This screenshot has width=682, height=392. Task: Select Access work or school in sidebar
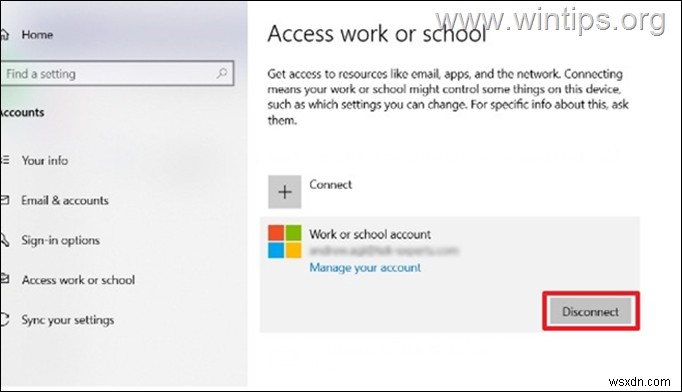[78, 280]
